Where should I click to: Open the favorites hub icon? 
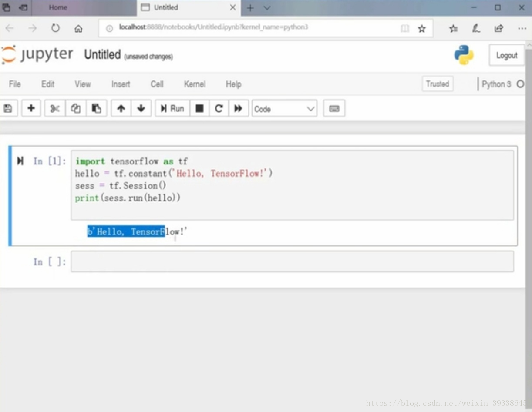click(453, 29)
